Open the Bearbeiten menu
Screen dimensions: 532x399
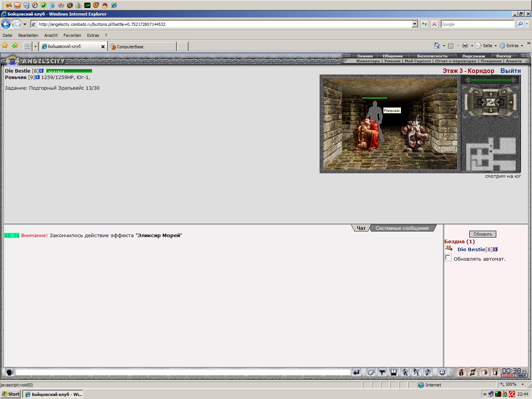[x=28, y=35]
